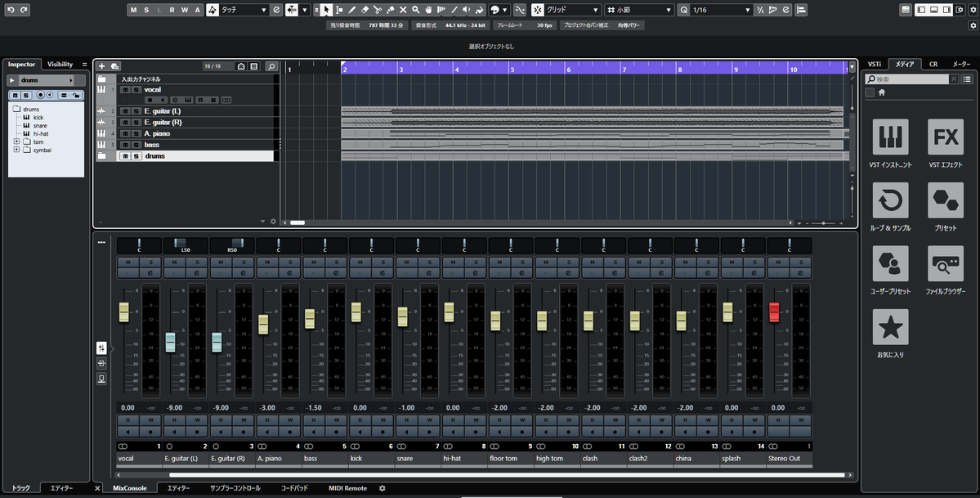Select the Object Selection arrow tool
The image size is (980, 498).
click(x=326, y=10)
